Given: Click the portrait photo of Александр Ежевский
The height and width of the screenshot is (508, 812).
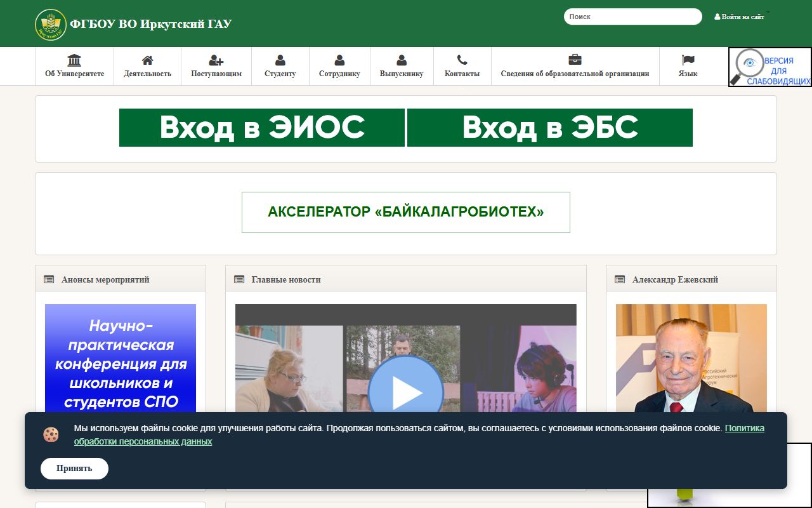Looking at the screenshot, I should (691, 359).
